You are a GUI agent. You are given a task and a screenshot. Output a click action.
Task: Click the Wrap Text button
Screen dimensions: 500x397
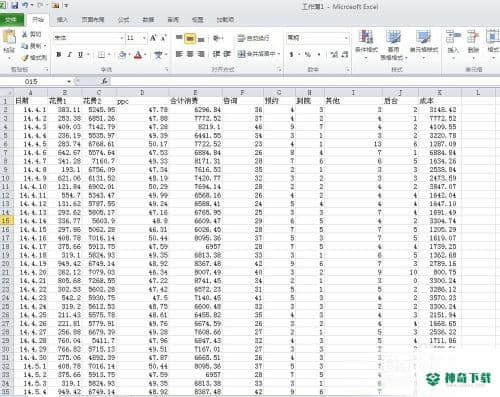coord(253,38)
